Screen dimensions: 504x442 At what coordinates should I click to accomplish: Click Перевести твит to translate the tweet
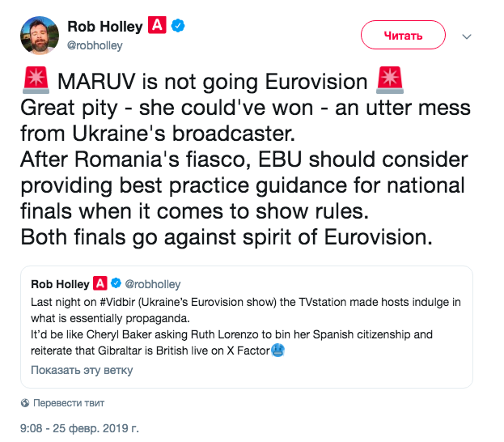click(68, 403)
